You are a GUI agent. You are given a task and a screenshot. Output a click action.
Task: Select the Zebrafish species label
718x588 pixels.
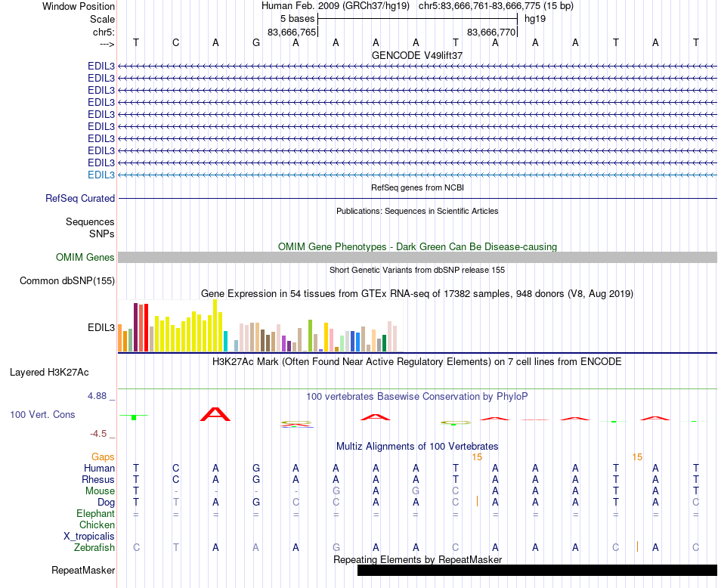[94, 547]
